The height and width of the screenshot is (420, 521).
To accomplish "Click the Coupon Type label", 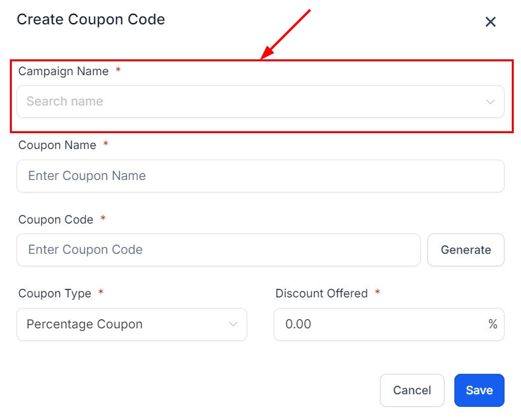I will [55, 293].
